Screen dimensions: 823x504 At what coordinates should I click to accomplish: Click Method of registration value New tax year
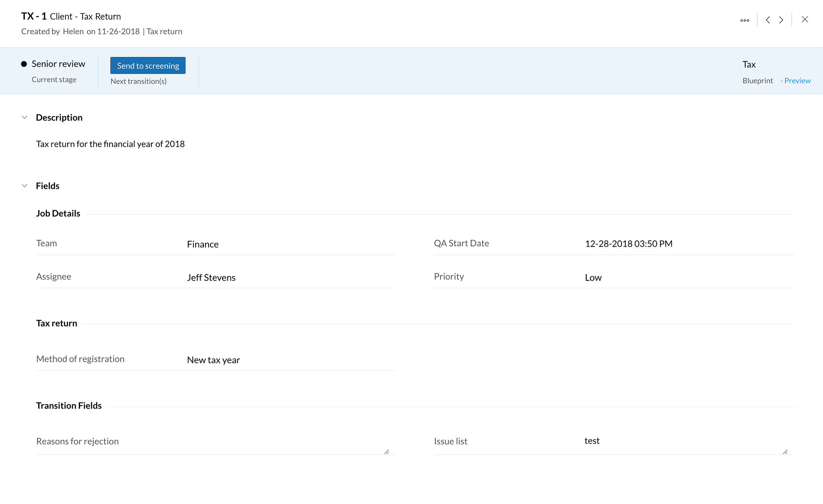click(x=213, y=360)
